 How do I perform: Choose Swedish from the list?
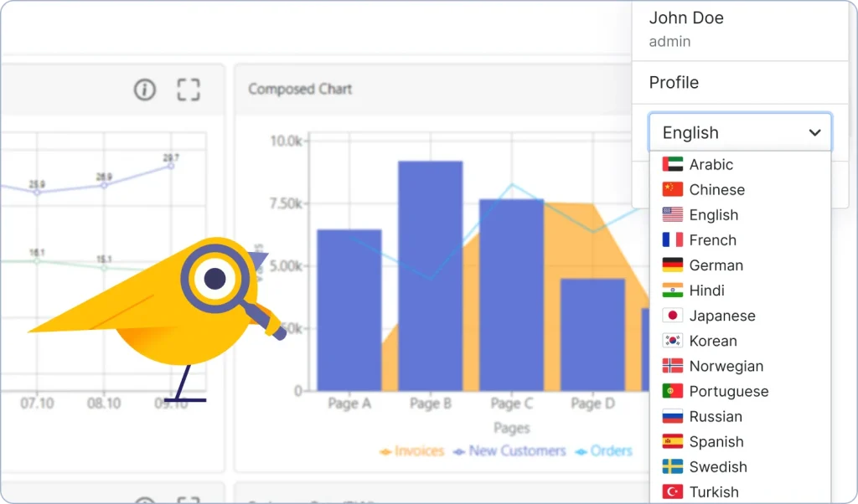(740, 466)
